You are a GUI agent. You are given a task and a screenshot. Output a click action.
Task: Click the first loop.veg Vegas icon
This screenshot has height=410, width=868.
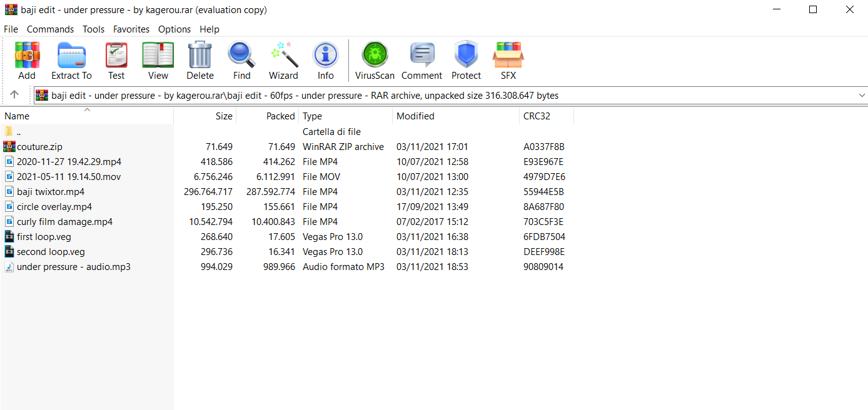click(x=9, y=237)
